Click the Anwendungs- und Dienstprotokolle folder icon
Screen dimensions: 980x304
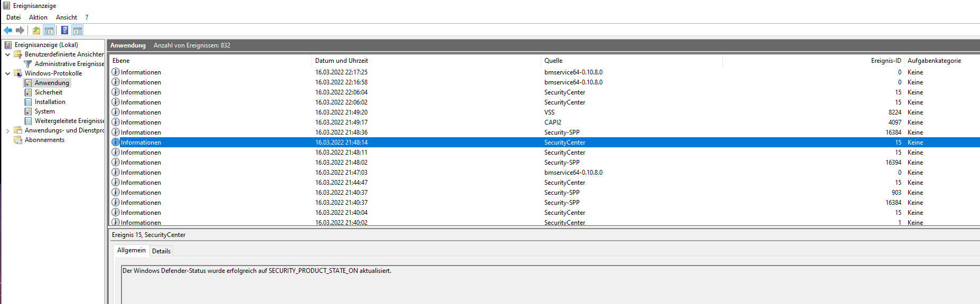click(18, 130)
